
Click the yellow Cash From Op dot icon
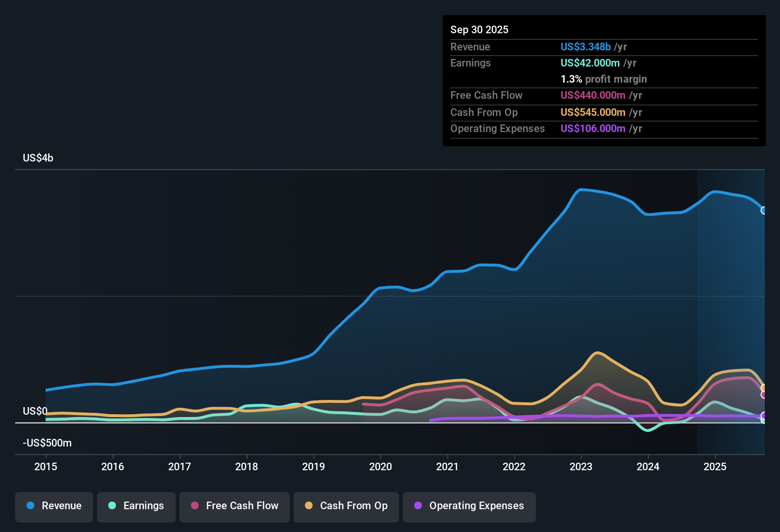[x=309, y=506]
